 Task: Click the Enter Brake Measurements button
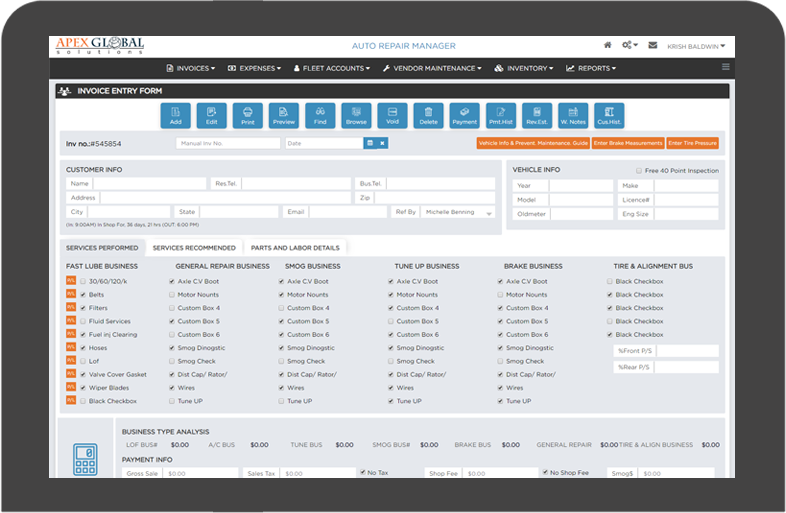[628, 143]
